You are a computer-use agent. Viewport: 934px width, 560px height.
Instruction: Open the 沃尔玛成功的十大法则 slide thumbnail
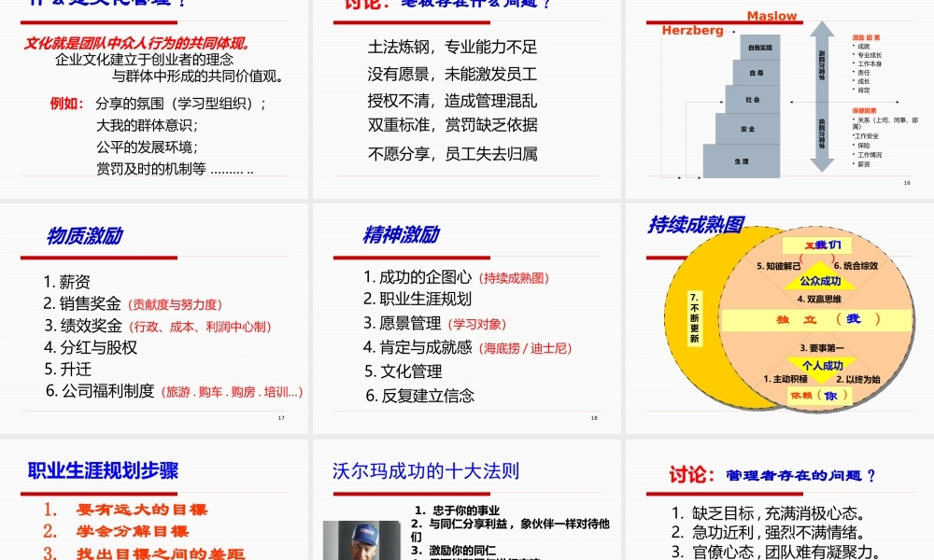[466, 500]
